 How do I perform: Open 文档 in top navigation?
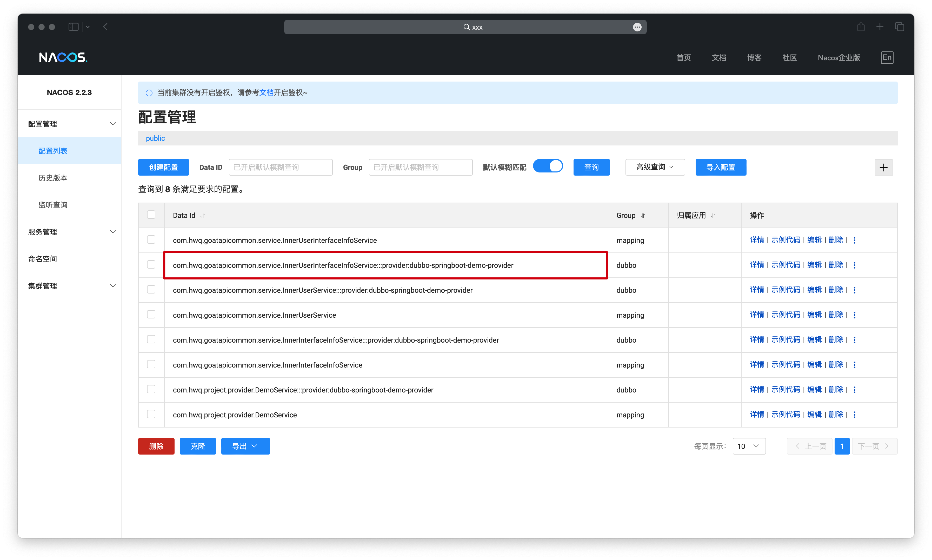point(719,58)
